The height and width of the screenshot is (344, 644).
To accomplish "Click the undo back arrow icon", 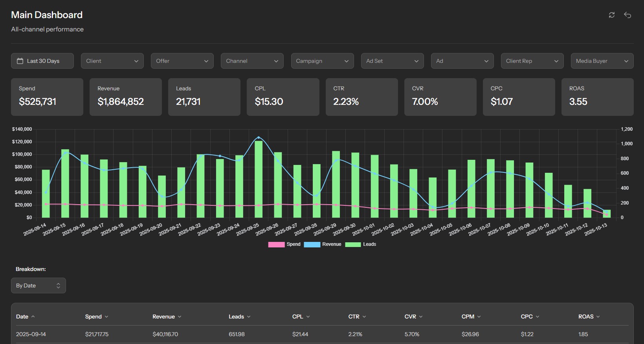I will [x=627, y=15].
